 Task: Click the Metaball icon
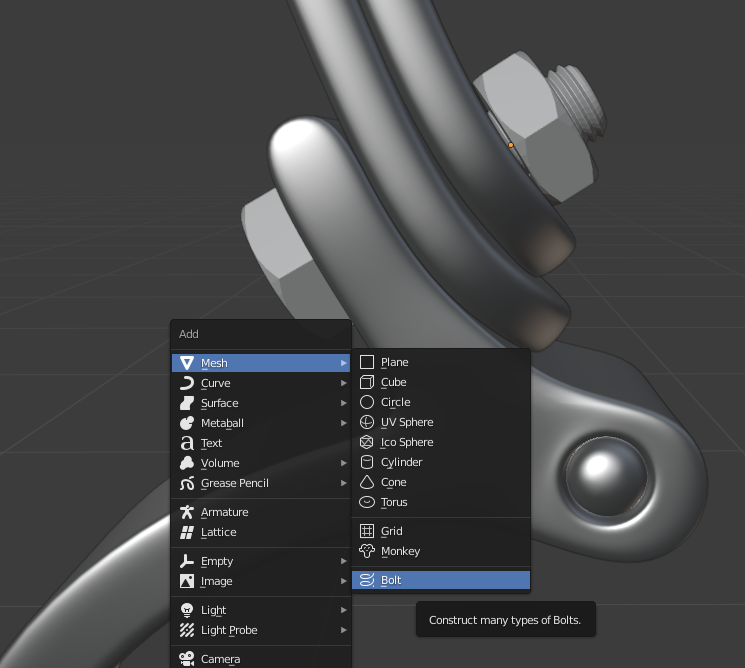pos(187,423)
